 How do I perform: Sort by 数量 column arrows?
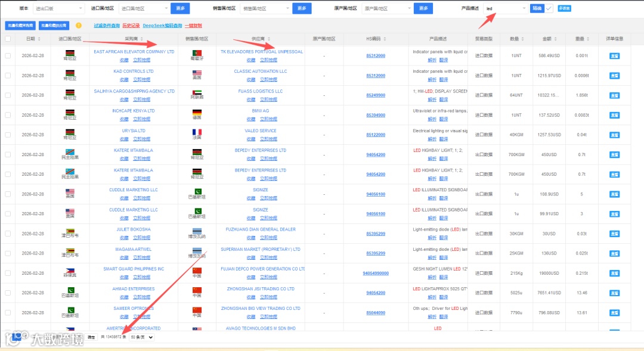[522, 39]
